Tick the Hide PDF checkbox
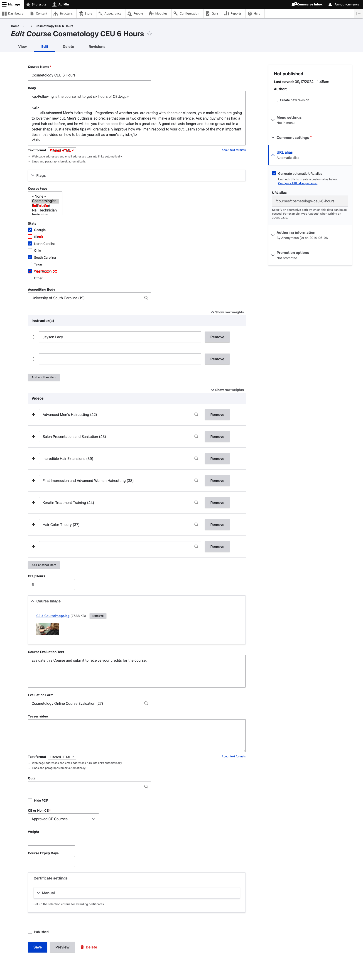Viewport: 363px width, 980px height. click(x=30, y=801)
